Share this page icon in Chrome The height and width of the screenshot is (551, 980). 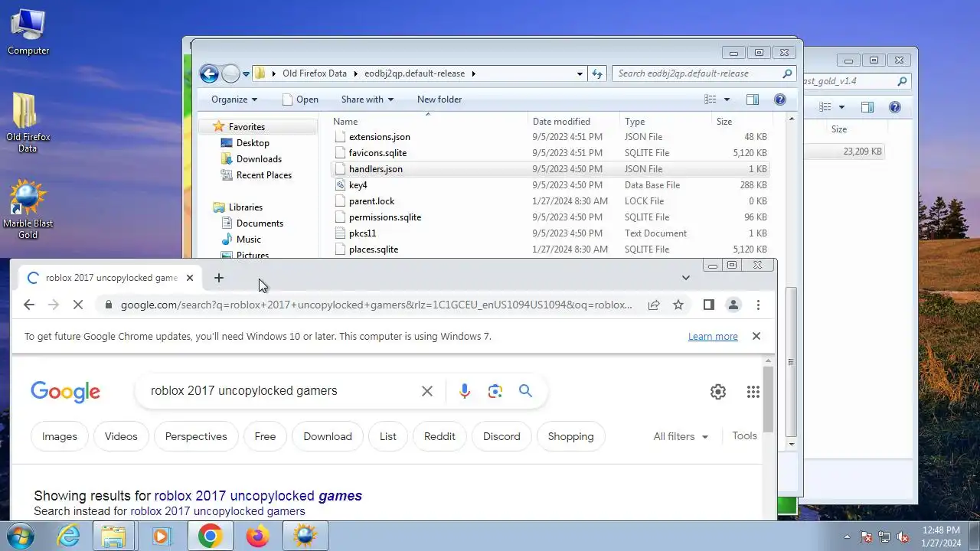pos(654,305)
